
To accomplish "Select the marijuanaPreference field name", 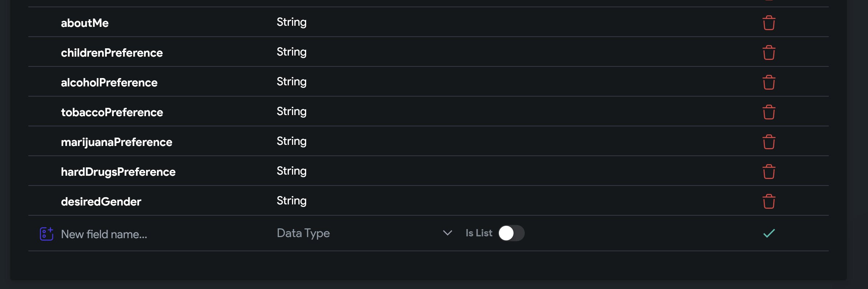I will coord(117,142).
